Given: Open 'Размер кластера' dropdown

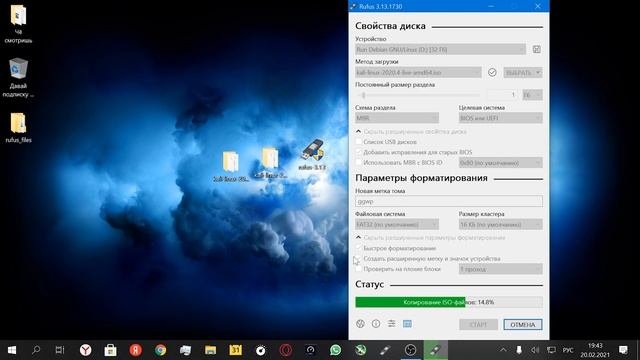Looking at the screenshot, I should 501,224.
